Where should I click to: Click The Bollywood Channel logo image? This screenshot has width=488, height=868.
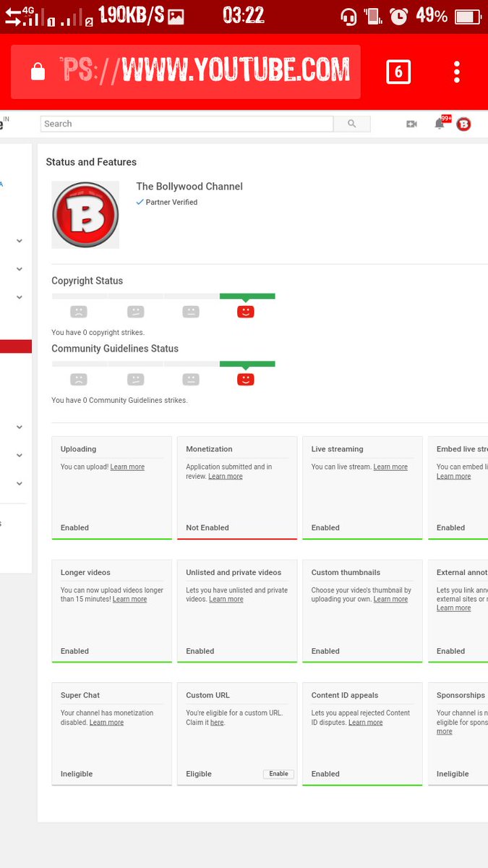[x=85, y=215]
